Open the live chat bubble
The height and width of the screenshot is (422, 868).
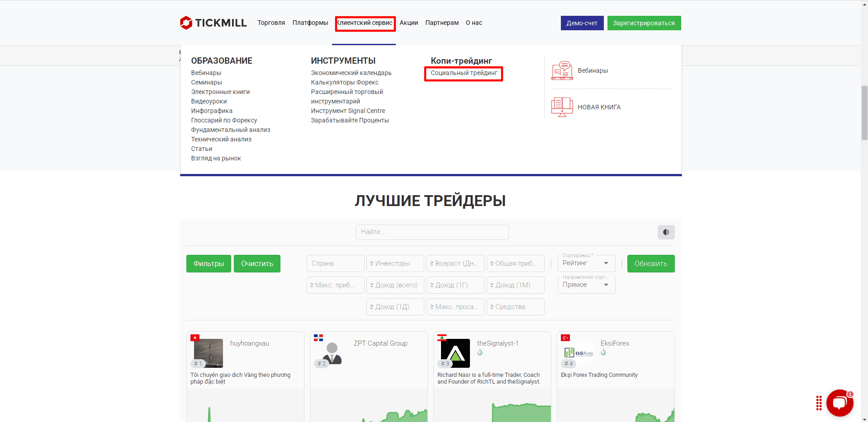coord(840,403)
